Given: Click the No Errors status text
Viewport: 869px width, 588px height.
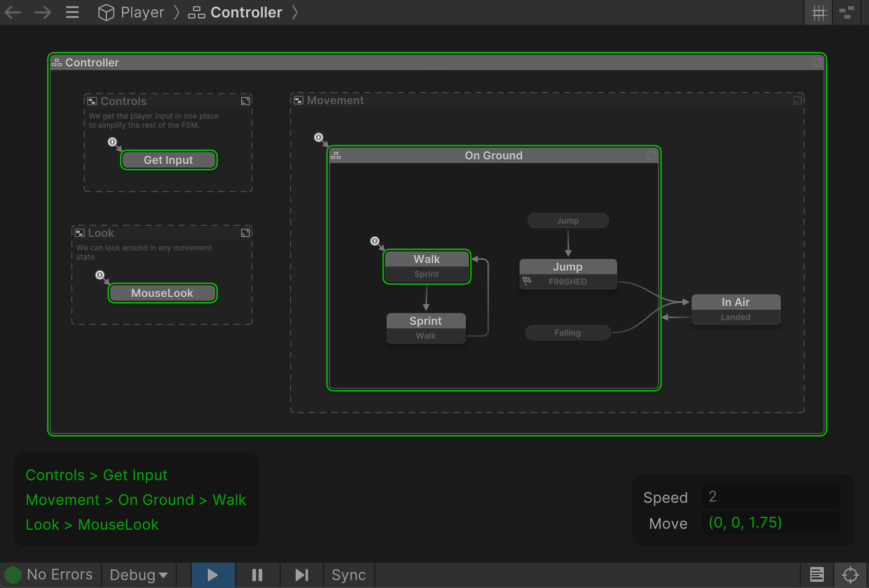Looking at the screenshot, I should click(60, 575).
